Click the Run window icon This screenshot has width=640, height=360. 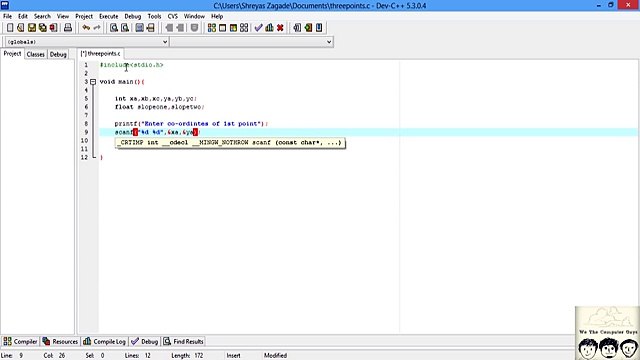click(x=222, y=28)
